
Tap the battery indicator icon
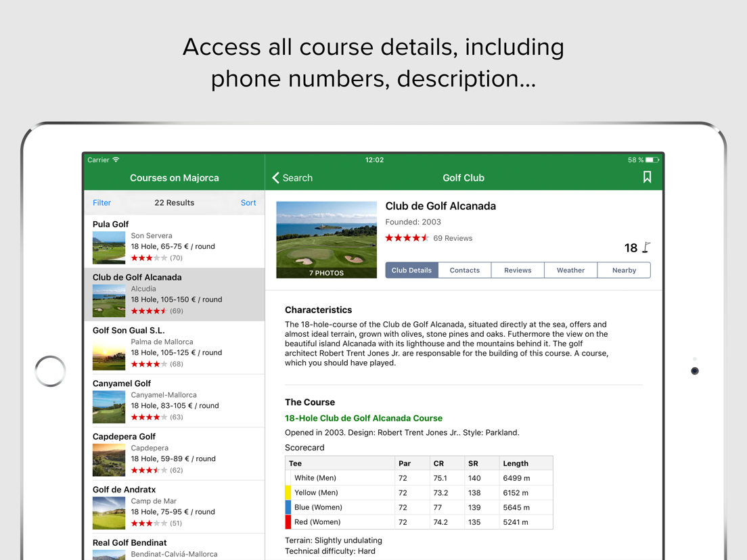652,160
